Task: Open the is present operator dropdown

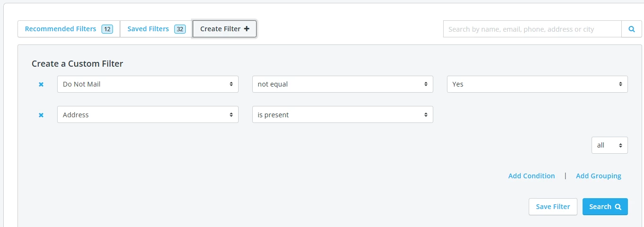Action: (343, 114)
